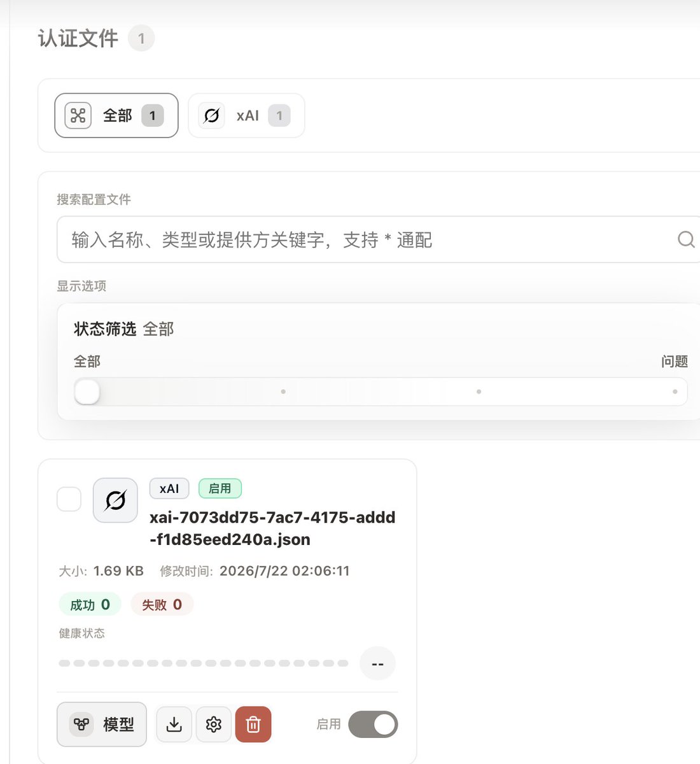The image size is (700, 764).
Task: Download the auth file via download icon
Action: 174,725
